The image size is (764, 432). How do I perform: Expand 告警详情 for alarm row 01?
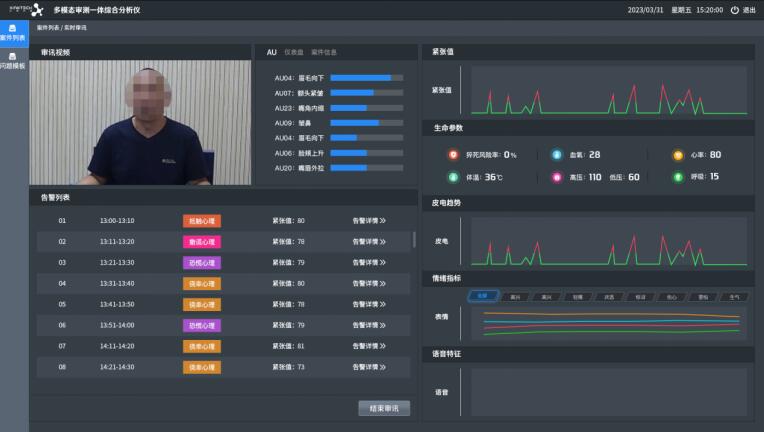(369, 220)
